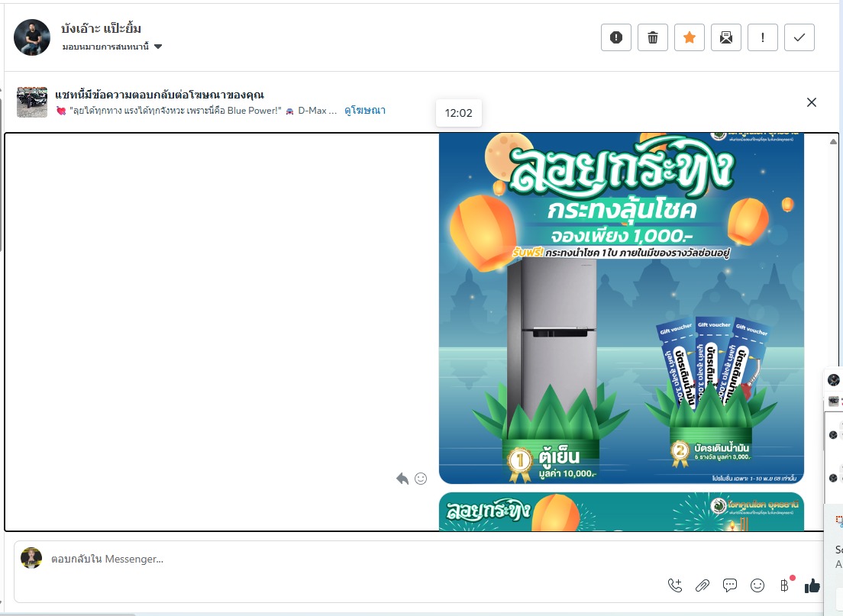Viewport: 843px width, 616px height.
Task: Open ad thumbnail in banner
Action: [x=32, y=102]
